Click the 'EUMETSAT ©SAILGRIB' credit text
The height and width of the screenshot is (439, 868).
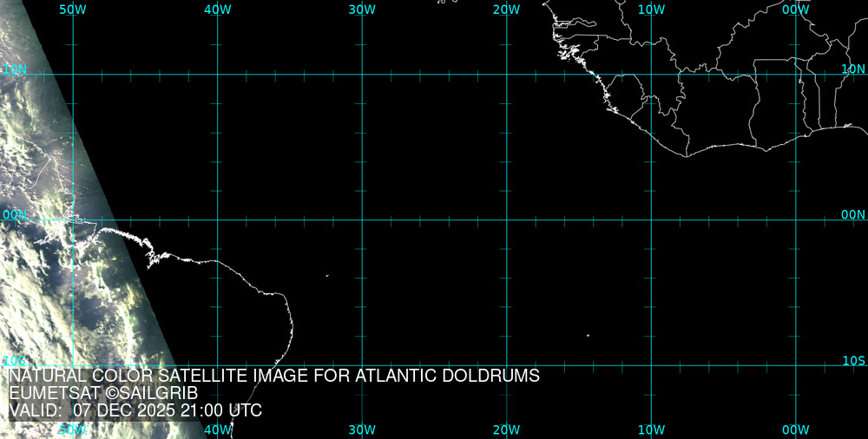103,393
